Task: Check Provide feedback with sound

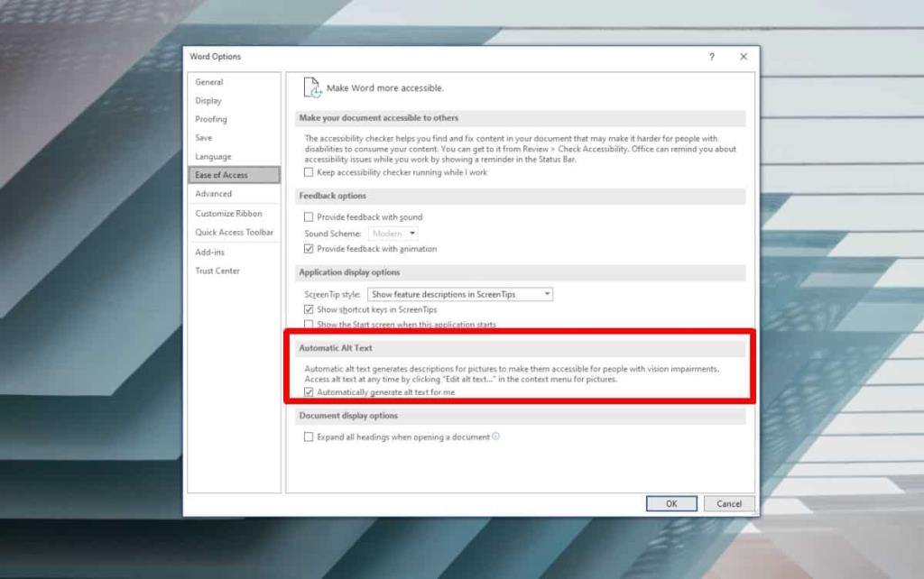Action: pos(307,216)
